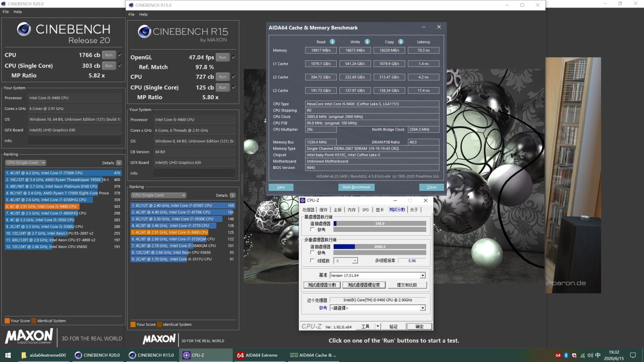The width and height of the screenshot is (644, 362).
Task: Switch to the SPD tab in CPU-Z
Action: click(365, 210)
